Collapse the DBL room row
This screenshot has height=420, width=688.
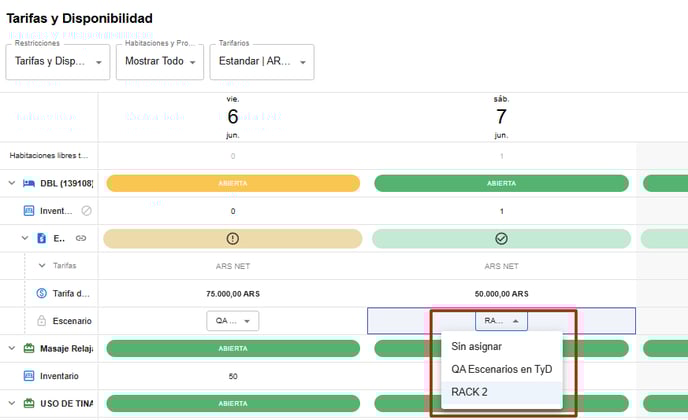click(12, 183)
